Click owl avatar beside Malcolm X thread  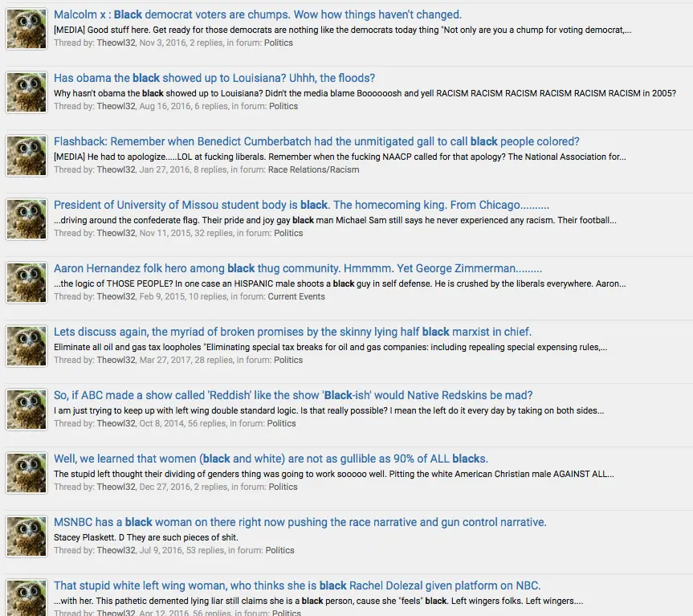point(26,29)
